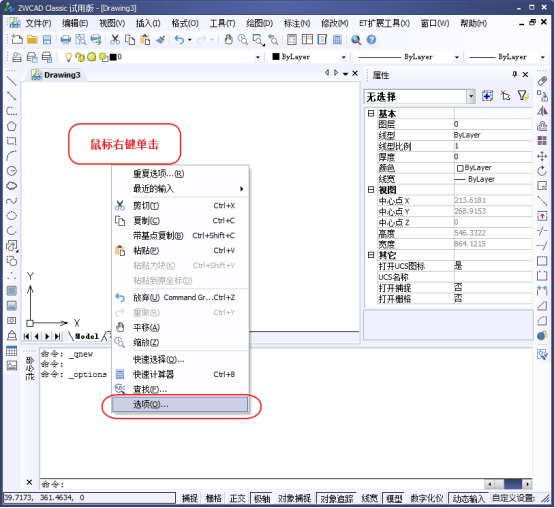
Task: Click the Quick Select icon in properties panel
Action: coord(523,96)
